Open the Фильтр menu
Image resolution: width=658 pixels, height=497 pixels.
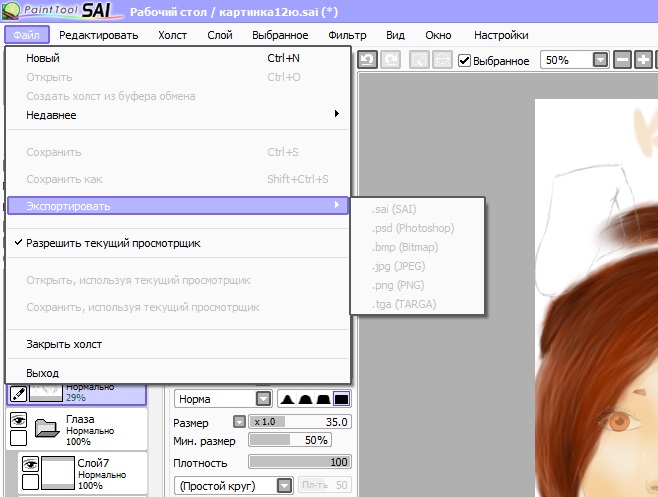point(347,35)
